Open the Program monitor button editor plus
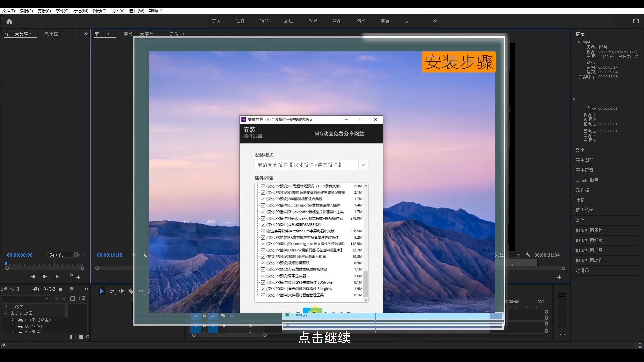644x362 pixels. [x=559, y=277]
